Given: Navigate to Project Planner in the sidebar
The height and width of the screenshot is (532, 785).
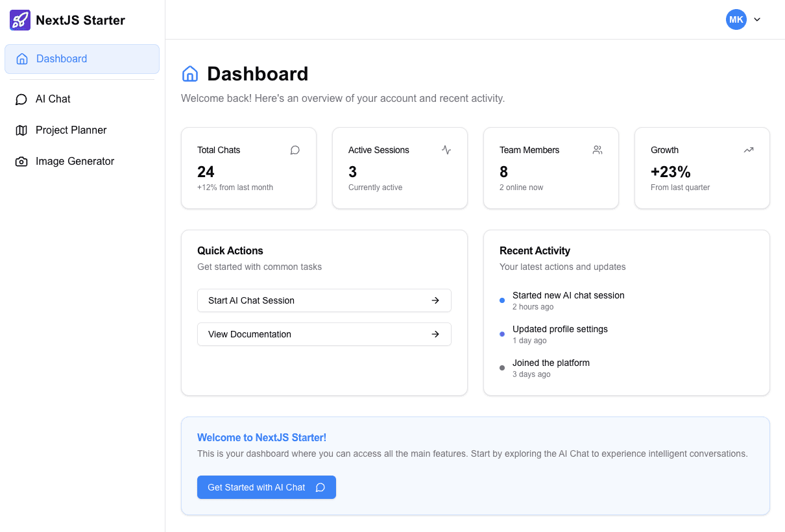Looking at the screenshot, I should point(71,130).
